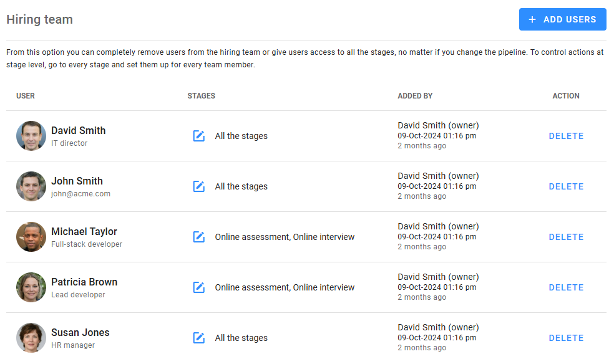Delete Patricia Brown from the team
The width and height of the screenshot is (614, 364).
click(x=566, y=287)
